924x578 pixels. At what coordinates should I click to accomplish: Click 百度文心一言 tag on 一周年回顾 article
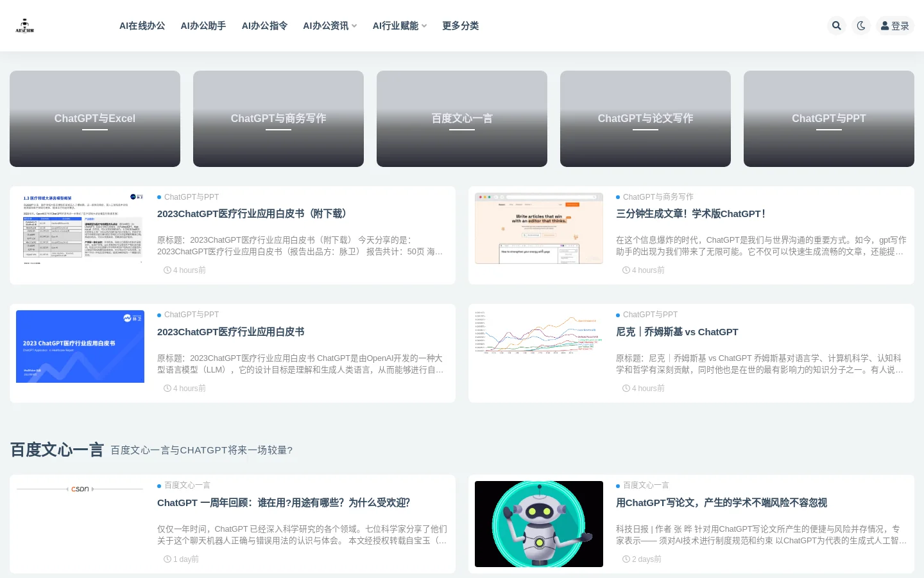tap(187, 486)
